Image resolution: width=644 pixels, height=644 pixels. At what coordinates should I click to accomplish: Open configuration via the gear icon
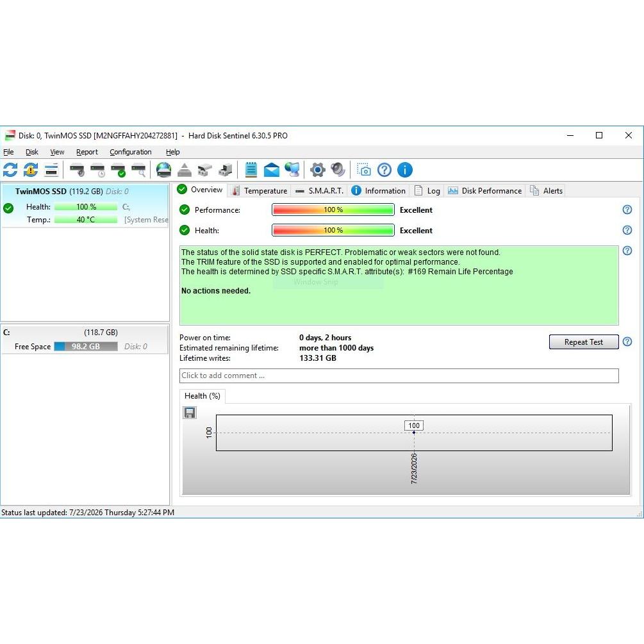pos(317,170)
